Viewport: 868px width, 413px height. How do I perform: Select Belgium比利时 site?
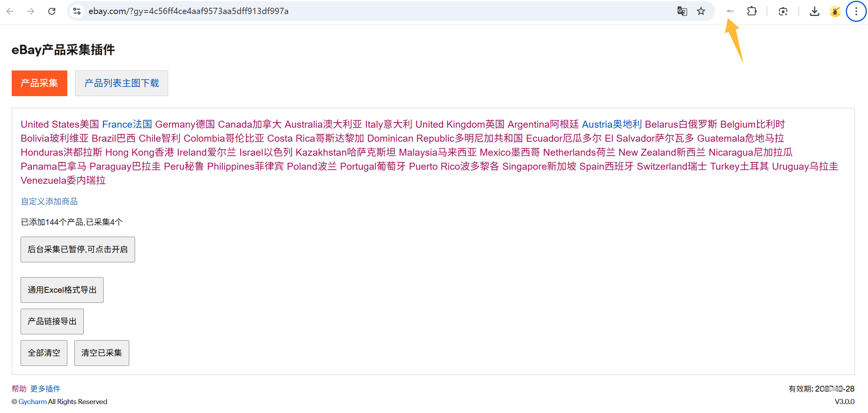pyautogui.click(x=752, y=125)
